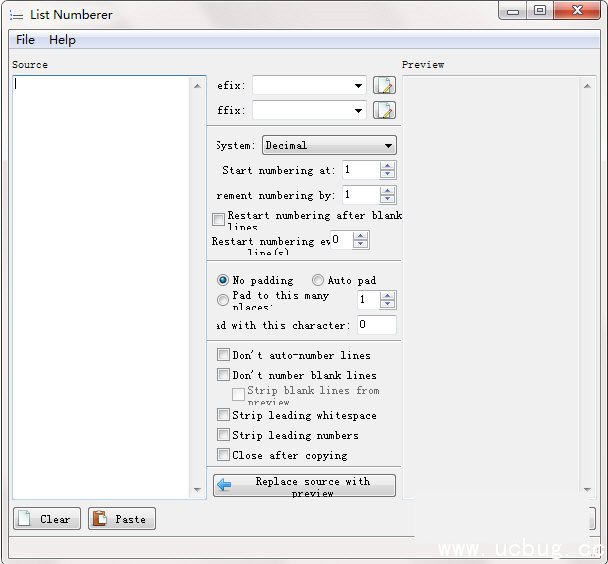Click the edit icon beside the Prefix field

(384, 86)
